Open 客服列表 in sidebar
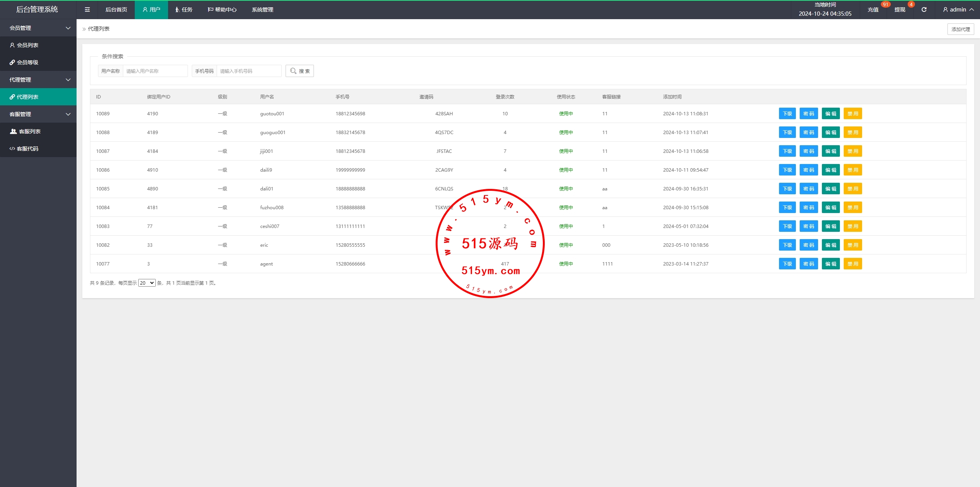 click(x=30, y=131)
